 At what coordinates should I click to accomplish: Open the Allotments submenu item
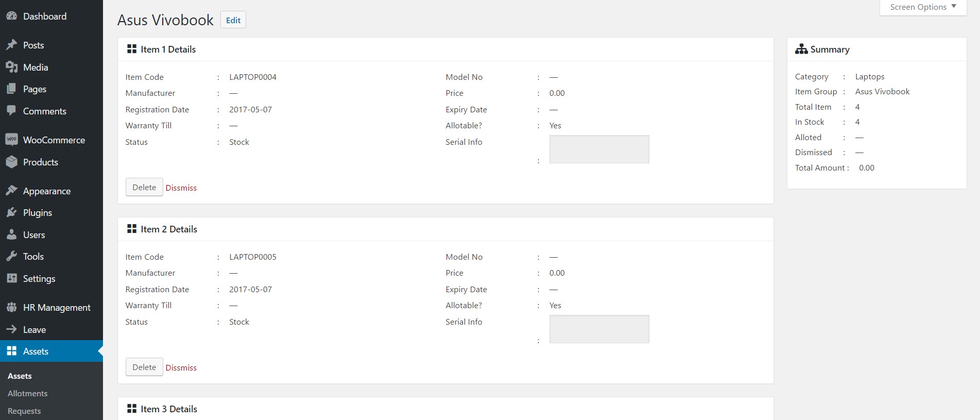click(28, 393)
